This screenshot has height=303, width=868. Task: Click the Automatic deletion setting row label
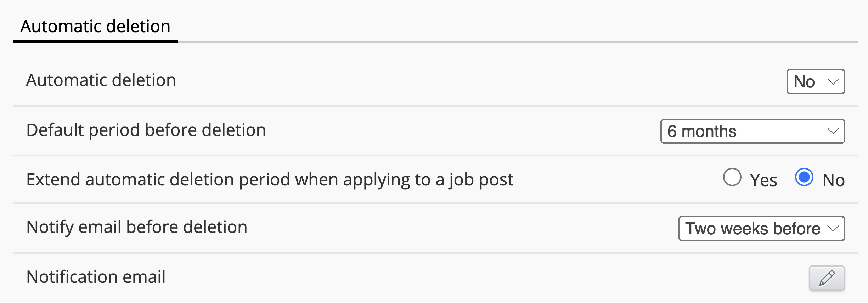101,80
